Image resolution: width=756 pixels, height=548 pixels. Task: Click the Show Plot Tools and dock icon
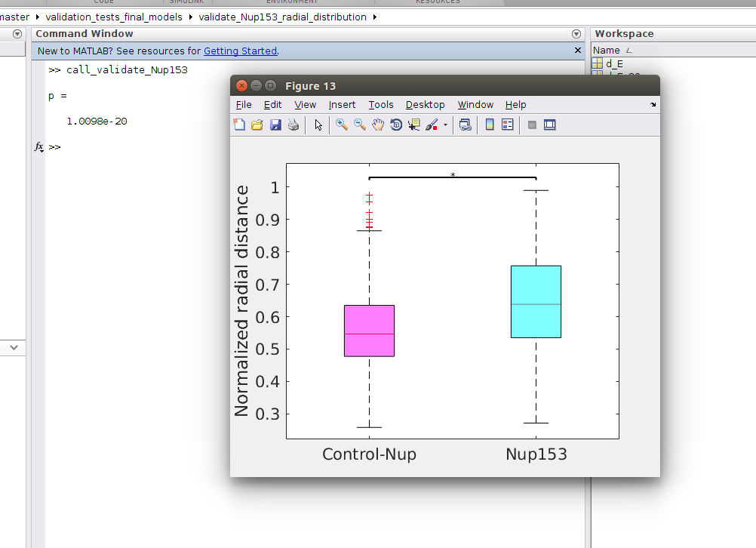(549, 125)
